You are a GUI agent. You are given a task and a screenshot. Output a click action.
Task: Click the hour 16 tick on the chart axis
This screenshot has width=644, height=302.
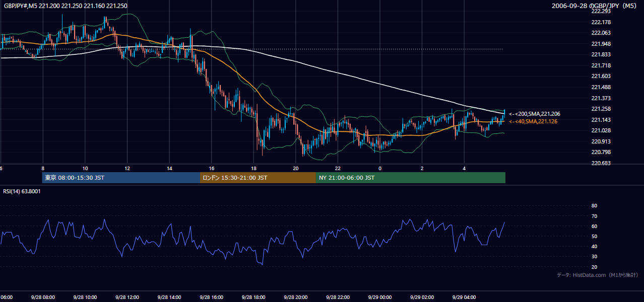click(x=212, y=169)
